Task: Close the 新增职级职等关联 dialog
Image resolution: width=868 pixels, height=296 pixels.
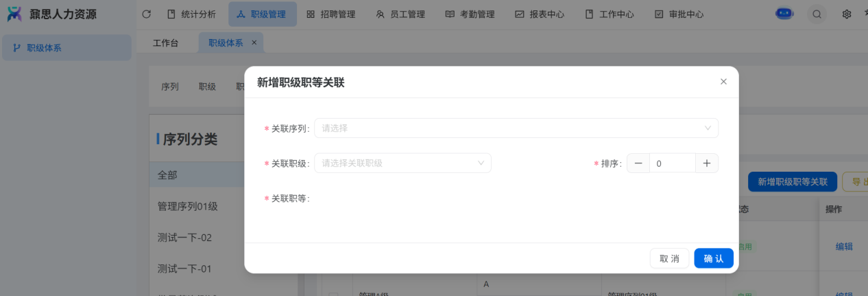Action: (723, 82)
